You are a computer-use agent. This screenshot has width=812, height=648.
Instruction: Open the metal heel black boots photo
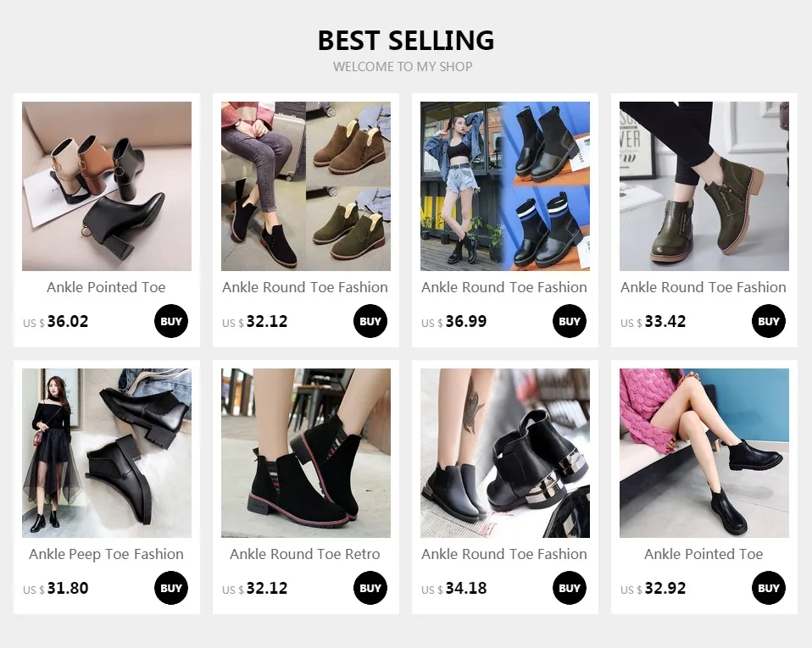click(505, 453)
